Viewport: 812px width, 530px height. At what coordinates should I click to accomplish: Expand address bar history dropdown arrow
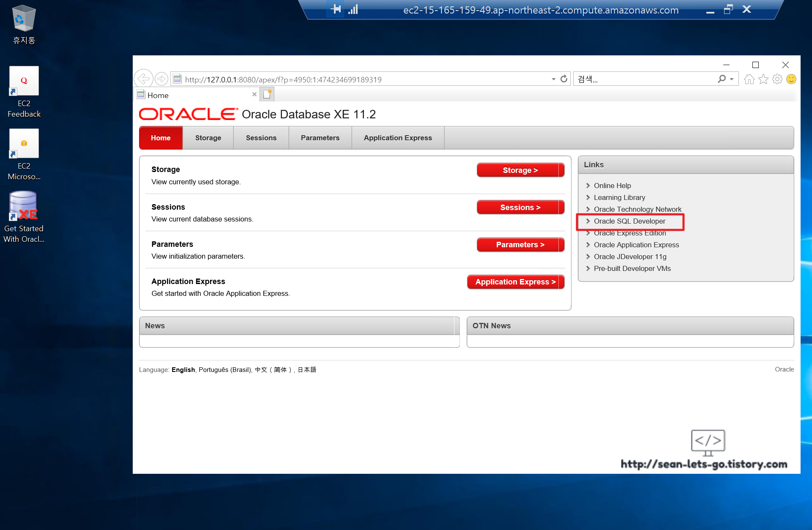pyautogui.click(x=553, y=79)
